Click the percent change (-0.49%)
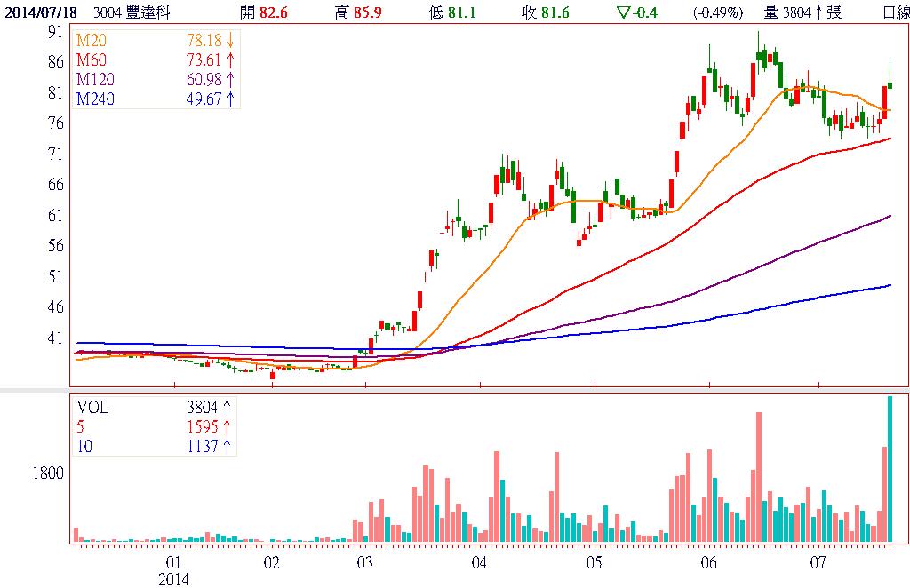Viewport: 910px width, 588px height. click(x=717, y=12)
